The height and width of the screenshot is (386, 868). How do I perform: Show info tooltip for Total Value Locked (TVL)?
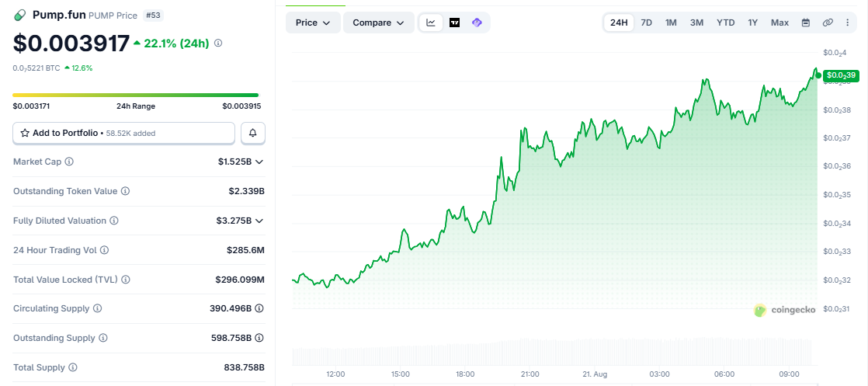point(126,279)
